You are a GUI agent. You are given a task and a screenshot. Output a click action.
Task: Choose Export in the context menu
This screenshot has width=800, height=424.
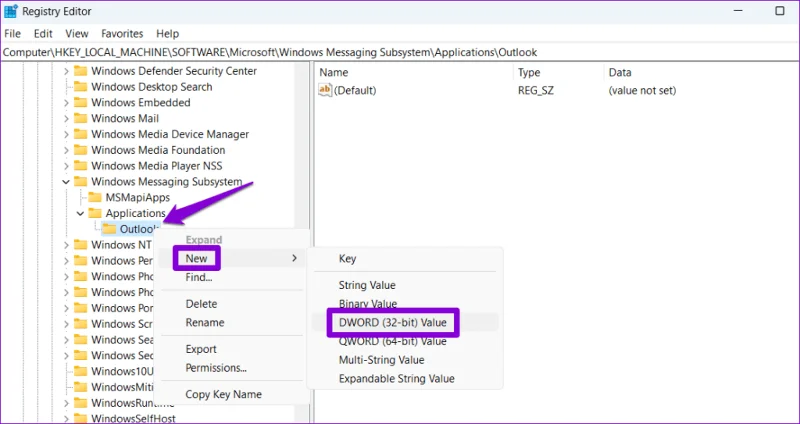[201, 350]
